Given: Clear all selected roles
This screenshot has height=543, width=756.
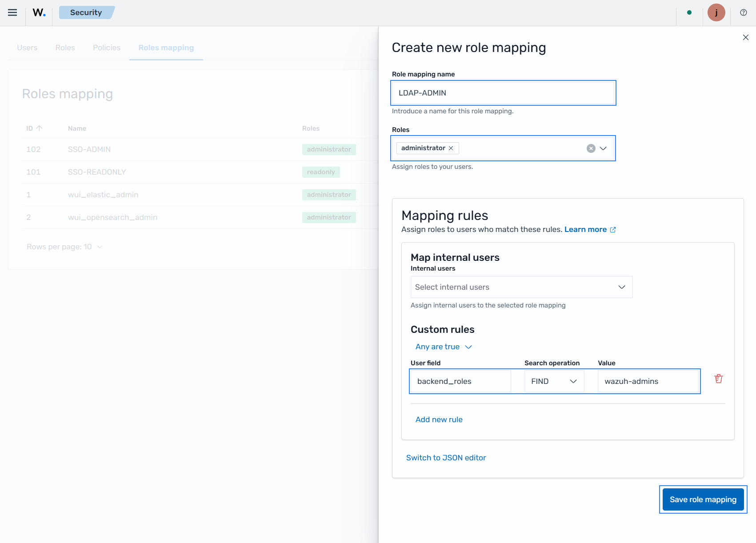Looking at the screenshot, I should [x=591, y=148].
